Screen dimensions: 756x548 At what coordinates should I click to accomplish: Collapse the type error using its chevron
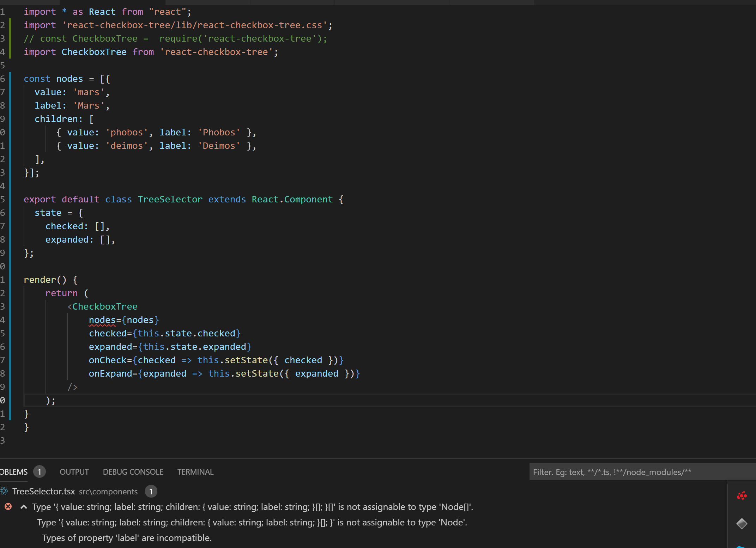[23, 507]
